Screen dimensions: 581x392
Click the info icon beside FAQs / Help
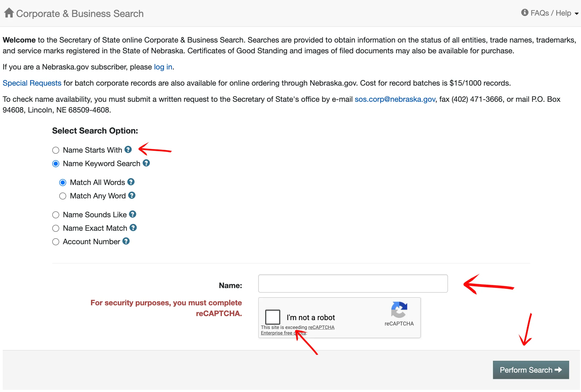pyautogui.click(x=524, y=12)
